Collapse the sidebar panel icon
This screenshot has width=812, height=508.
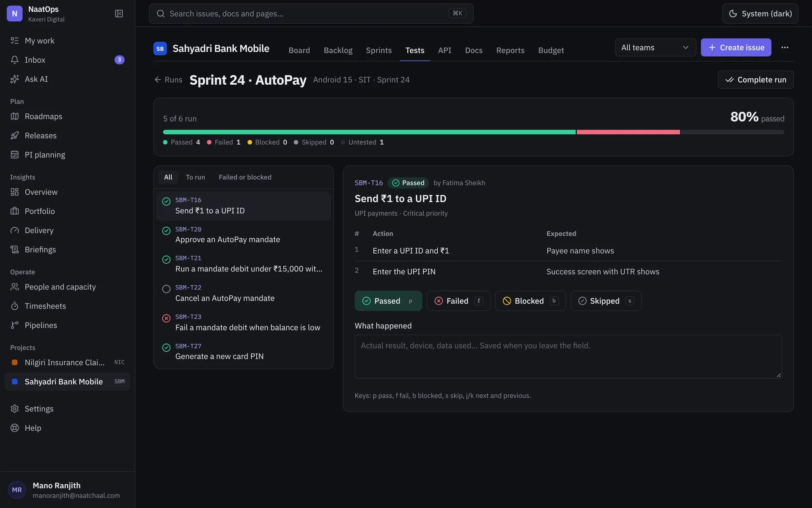click(119, 14)
